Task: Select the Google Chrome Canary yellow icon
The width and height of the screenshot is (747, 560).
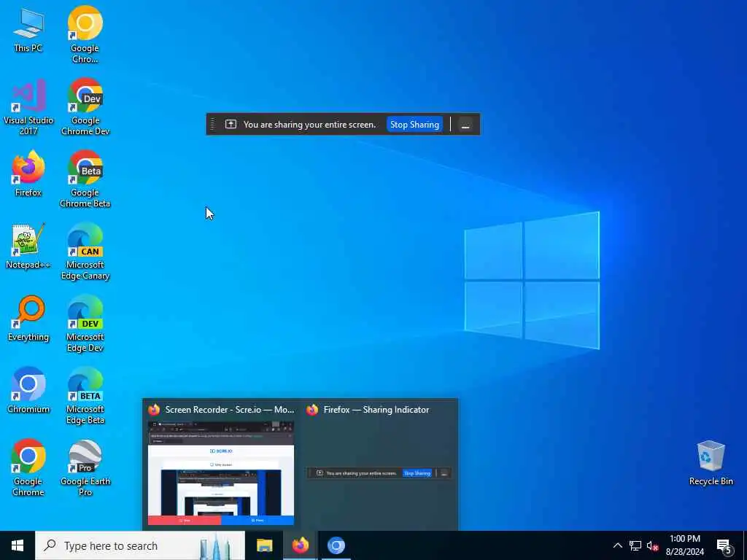Action: click(85, 35)
